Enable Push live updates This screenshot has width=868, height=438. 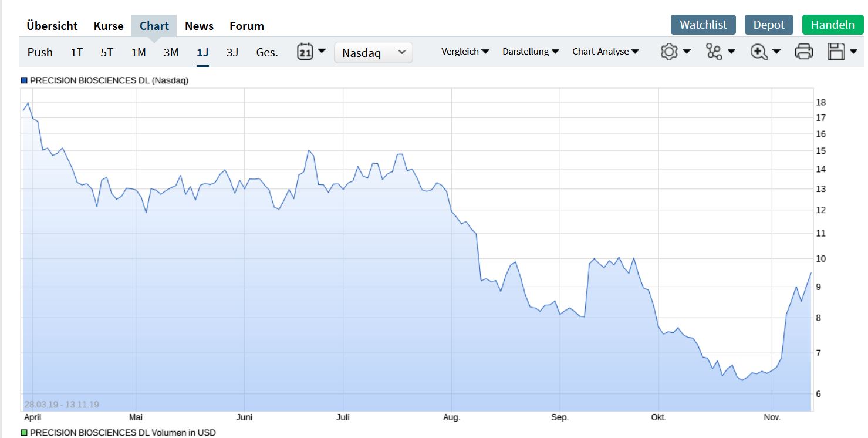[x=40, y=52]
